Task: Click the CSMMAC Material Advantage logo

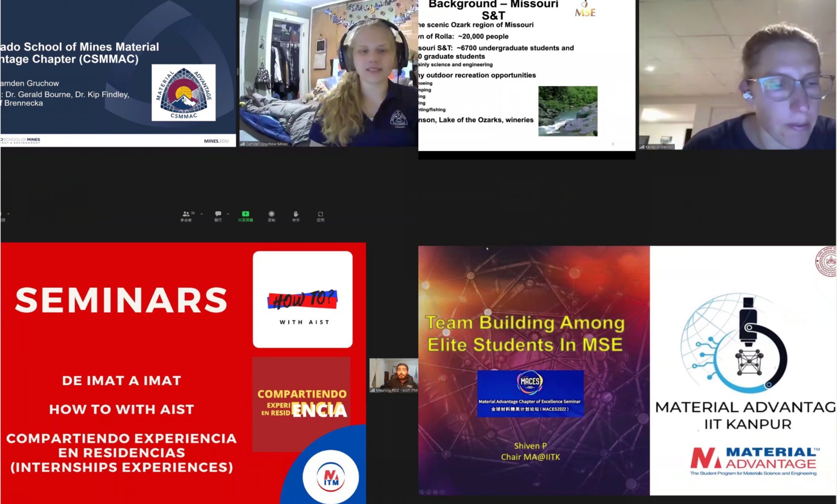Action: point(184,92)
